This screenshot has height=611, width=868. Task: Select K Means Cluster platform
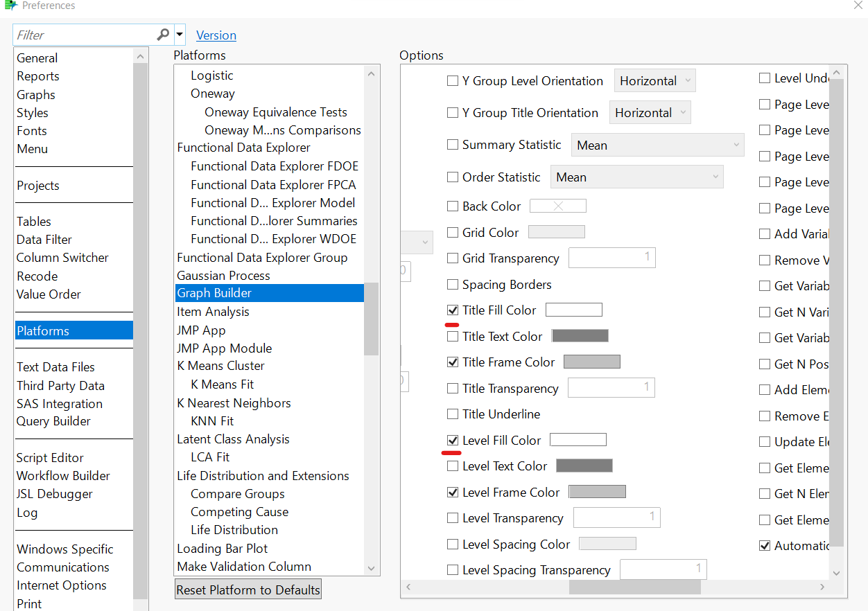[x=220, y=365]
